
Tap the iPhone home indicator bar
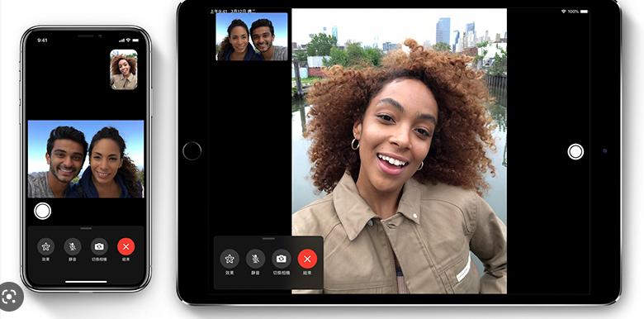tap(86, 282)
